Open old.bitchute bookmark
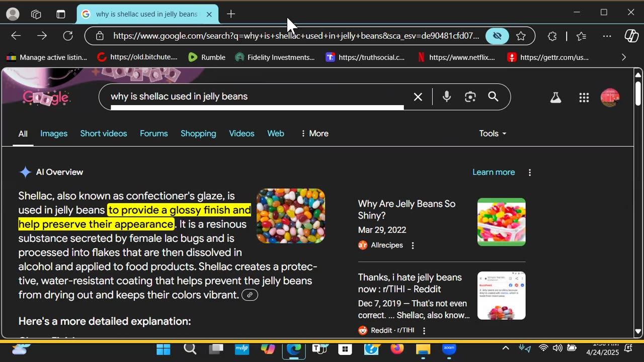The height and width of the screenshot is (362, 644). point(137,57)
